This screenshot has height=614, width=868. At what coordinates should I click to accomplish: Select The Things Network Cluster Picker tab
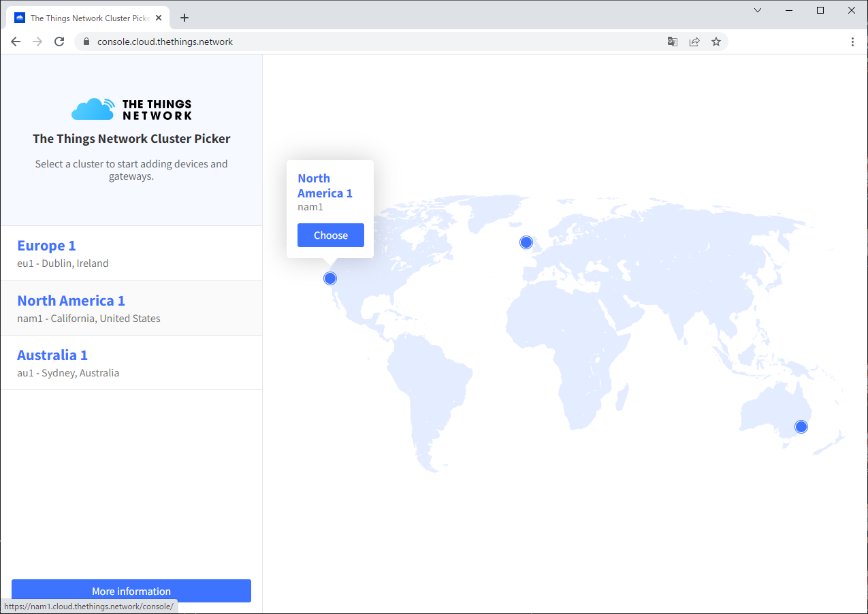pos(89,18)
